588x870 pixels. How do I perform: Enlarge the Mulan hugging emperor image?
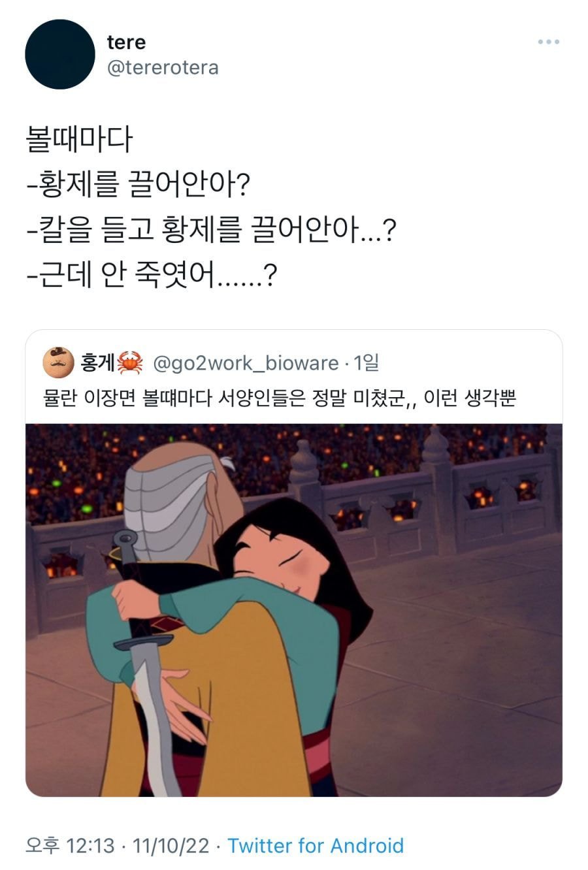pyautogui.click(x=294, y=610)
